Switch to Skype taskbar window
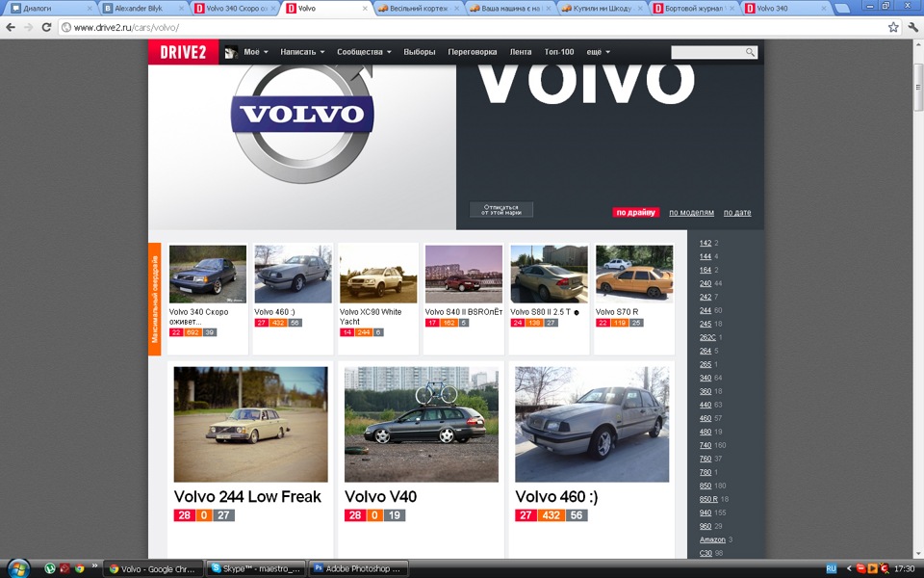Image resolution: width=924 pixels, height=578 pixels. point(256,569)
